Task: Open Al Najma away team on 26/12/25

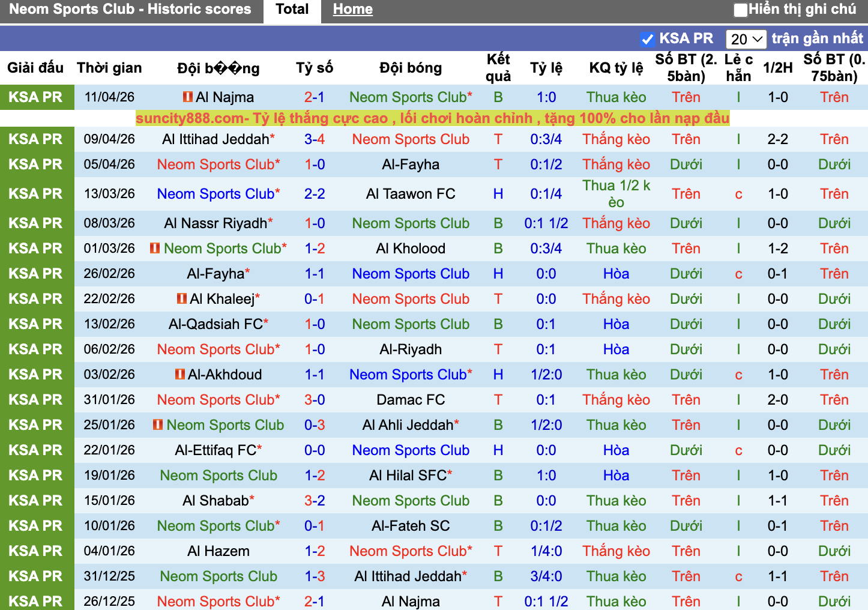Action: pyautogui.click(x=411, y=602)
